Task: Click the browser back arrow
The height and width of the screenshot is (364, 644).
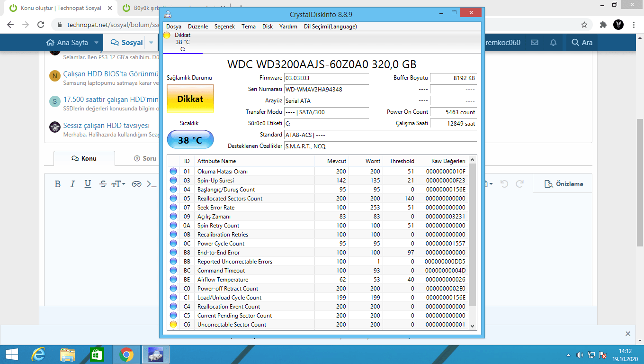Action: (x=10, y=25)
